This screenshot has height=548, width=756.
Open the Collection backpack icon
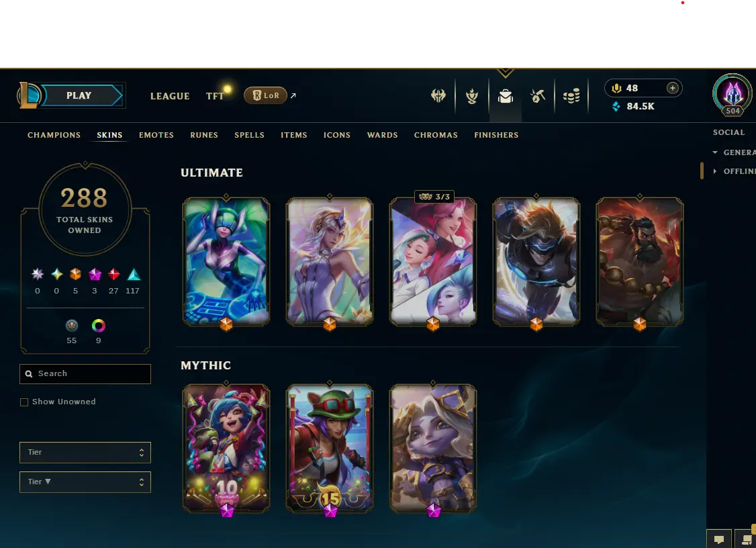pyautogui.click(x=506, y=97)
